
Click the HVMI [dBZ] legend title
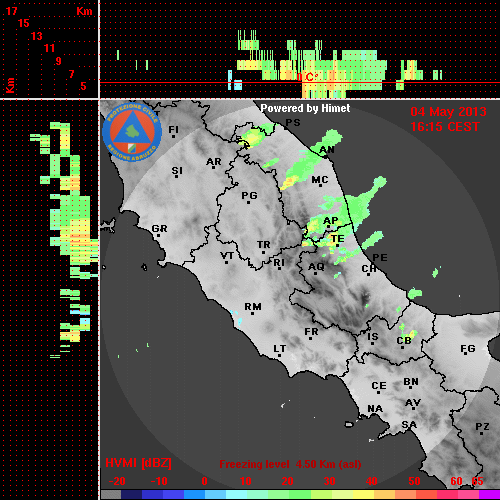138,463
